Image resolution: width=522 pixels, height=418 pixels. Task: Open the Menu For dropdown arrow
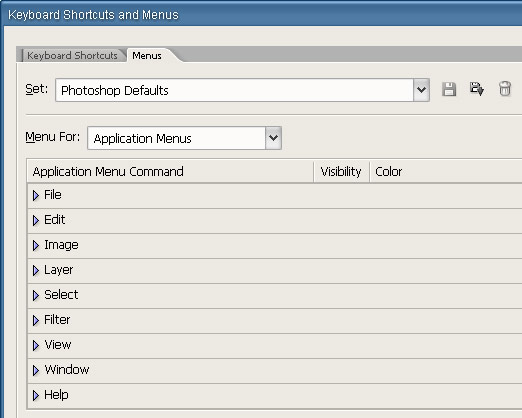pyautogui.click(x=273, y=138)
